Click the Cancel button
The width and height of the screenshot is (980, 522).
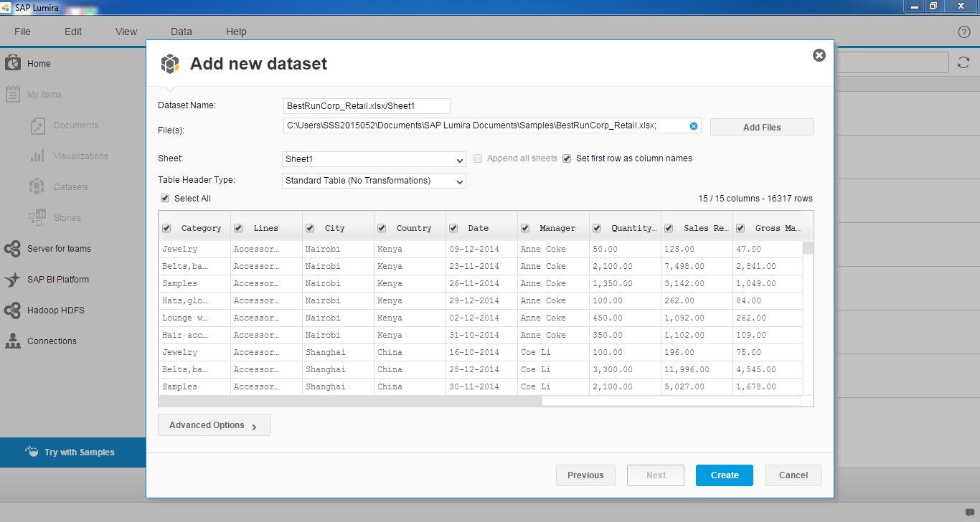793,475
